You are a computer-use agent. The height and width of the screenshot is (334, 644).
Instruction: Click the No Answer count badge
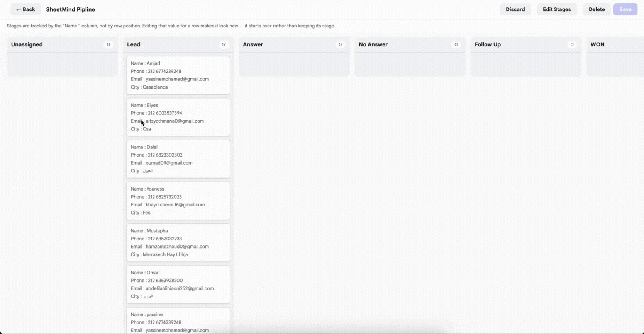[x=456, y=44]
